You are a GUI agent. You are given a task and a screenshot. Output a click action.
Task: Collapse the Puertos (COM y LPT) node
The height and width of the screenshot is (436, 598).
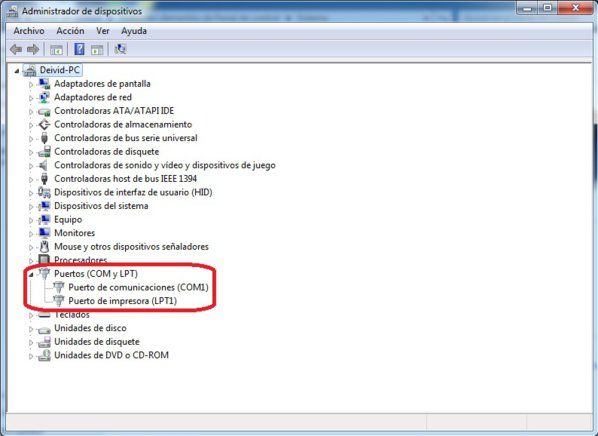click(x=31, y=275)
